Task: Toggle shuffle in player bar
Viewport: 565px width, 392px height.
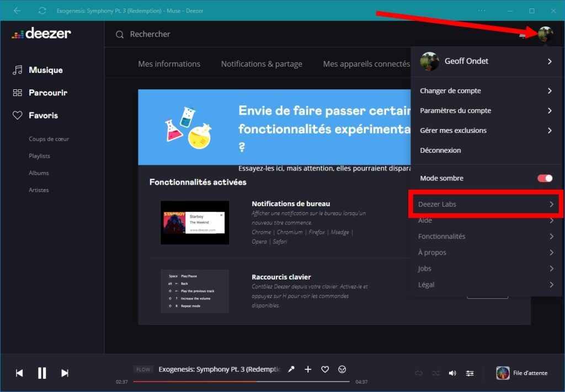Action: coord(436,373)
